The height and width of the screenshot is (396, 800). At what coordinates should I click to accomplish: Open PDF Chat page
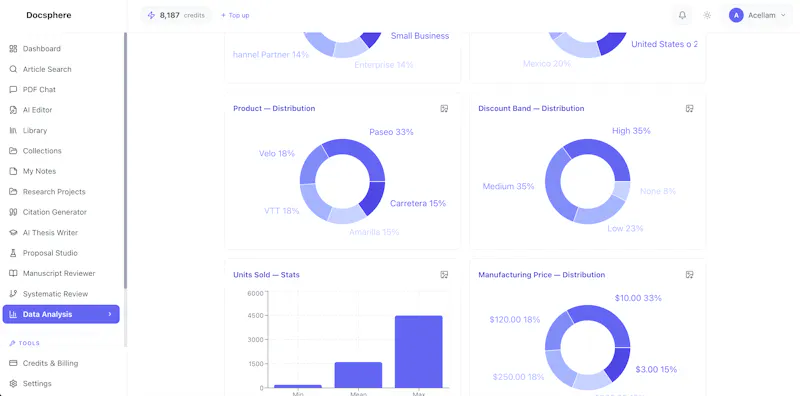coord(61,90)
